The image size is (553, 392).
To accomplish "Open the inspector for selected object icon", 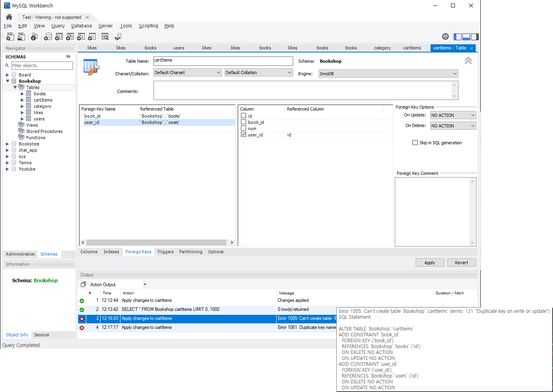I will click(35, 36).
